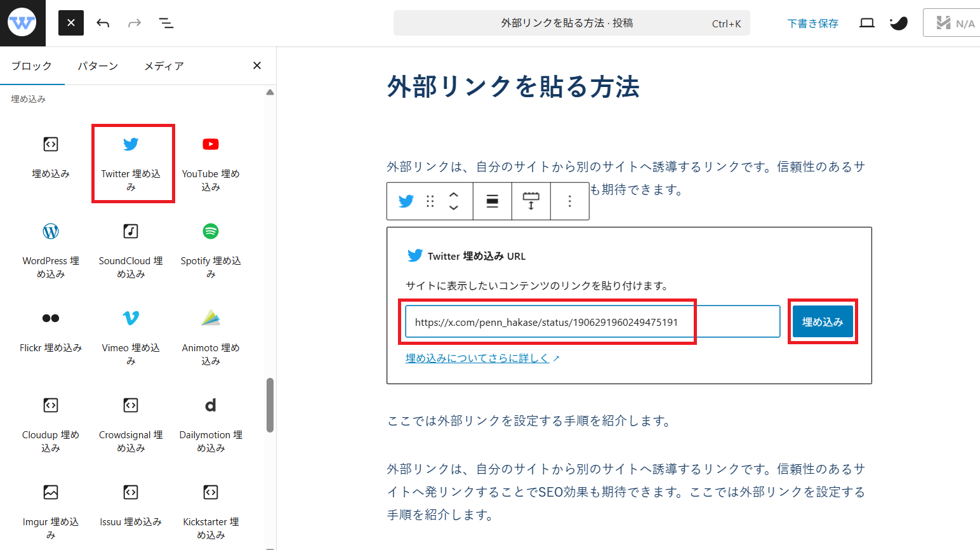Click the block drag handle in toolbar

coord(430,201)
